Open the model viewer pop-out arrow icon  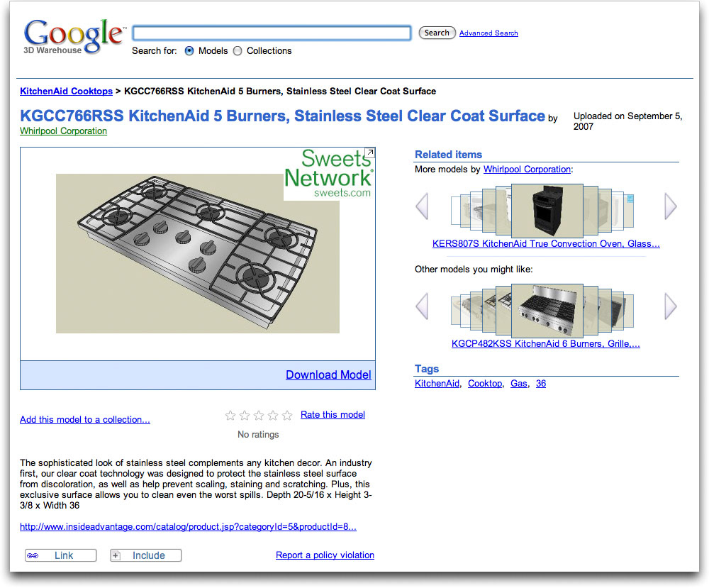(369, 153)
